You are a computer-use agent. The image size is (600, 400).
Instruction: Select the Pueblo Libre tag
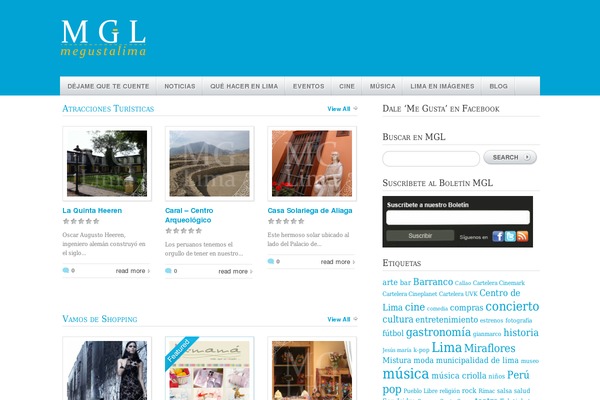tap(420, 391)
